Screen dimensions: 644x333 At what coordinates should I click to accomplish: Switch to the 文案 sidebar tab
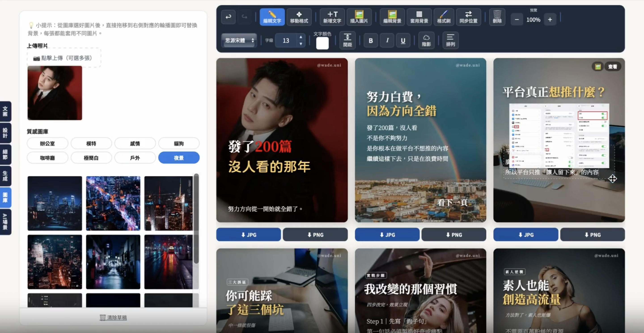point(5,112)
